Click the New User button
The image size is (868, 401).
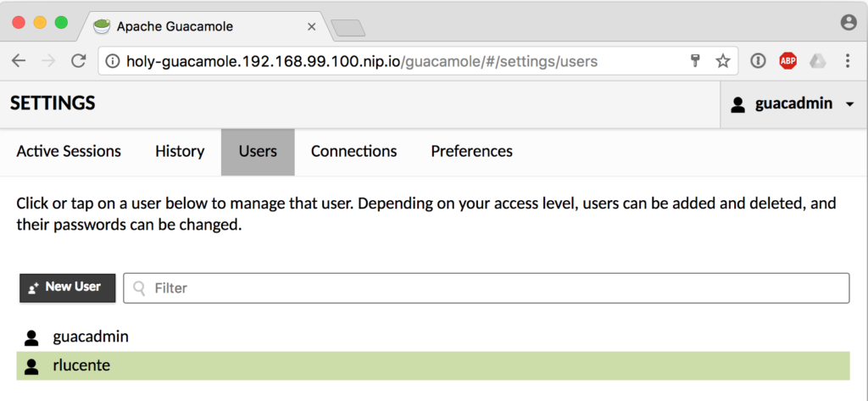coord(67,287)
